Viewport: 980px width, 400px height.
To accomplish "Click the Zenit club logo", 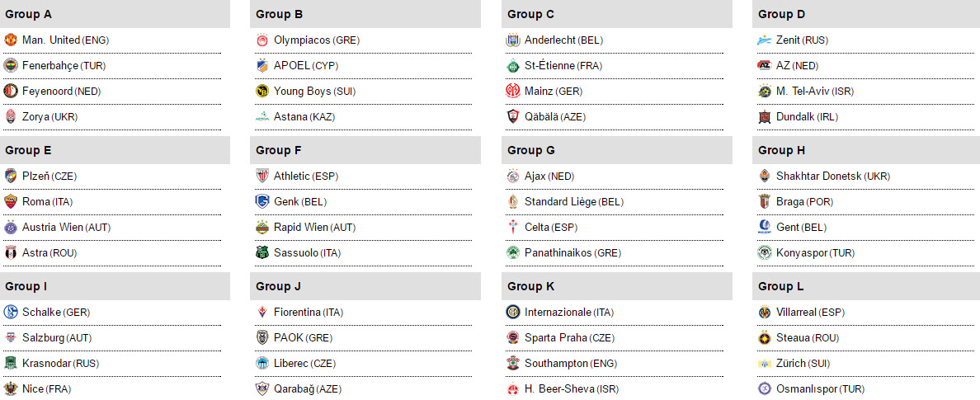I will click(x=765, y=40).
